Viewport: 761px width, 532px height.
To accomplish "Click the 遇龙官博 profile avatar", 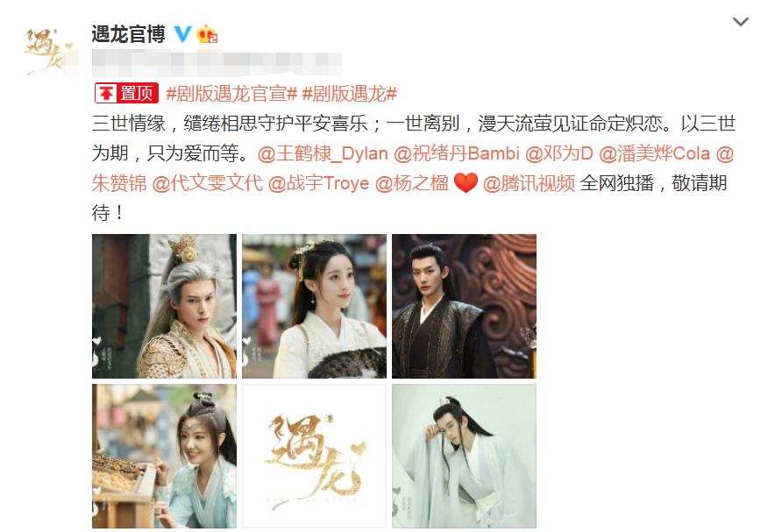I will [x=48, y=51].
